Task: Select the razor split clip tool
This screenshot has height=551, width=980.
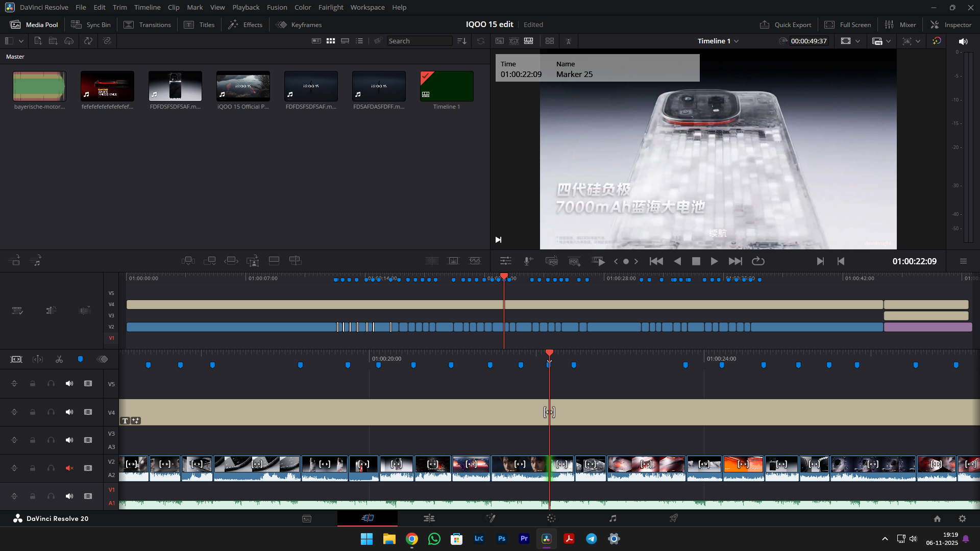Action: (x=59, y=359)
